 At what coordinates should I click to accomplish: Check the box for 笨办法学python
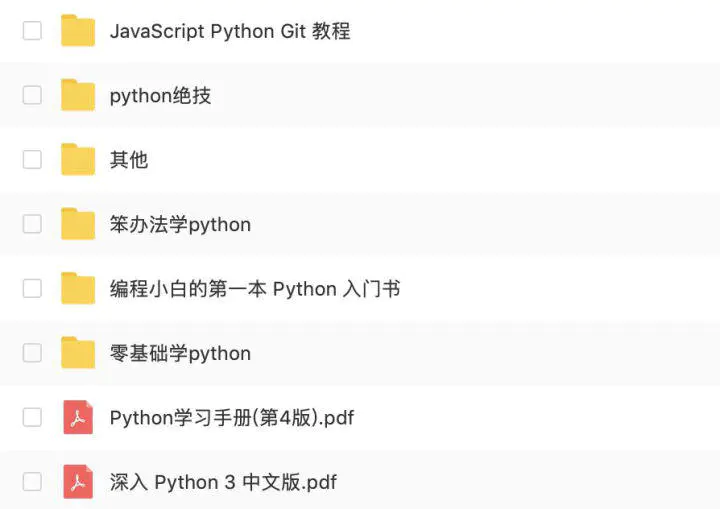[x=32, y=224]
